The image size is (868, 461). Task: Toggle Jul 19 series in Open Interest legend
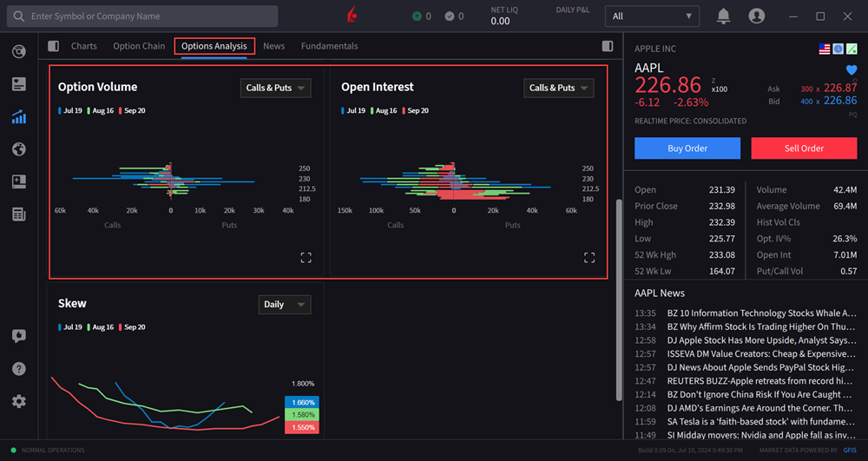(x=354, y=110)
